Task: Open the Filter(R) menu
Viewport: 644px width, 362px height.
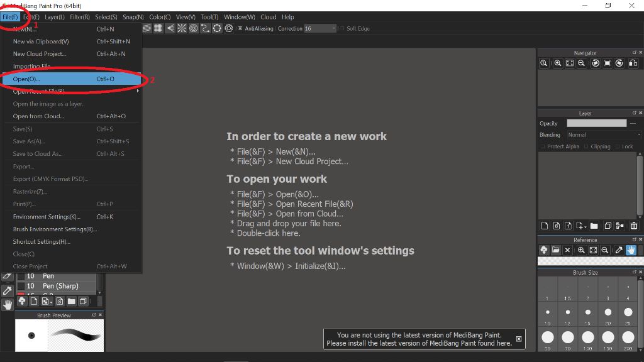Action: 80,17
